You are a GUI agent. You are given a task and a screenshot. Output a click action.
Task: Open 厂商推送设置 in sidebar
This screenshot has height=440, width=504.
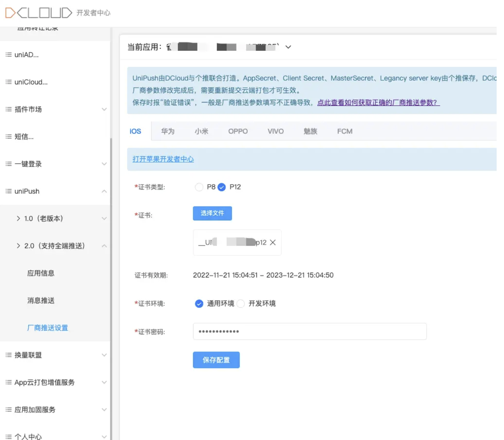48,328
